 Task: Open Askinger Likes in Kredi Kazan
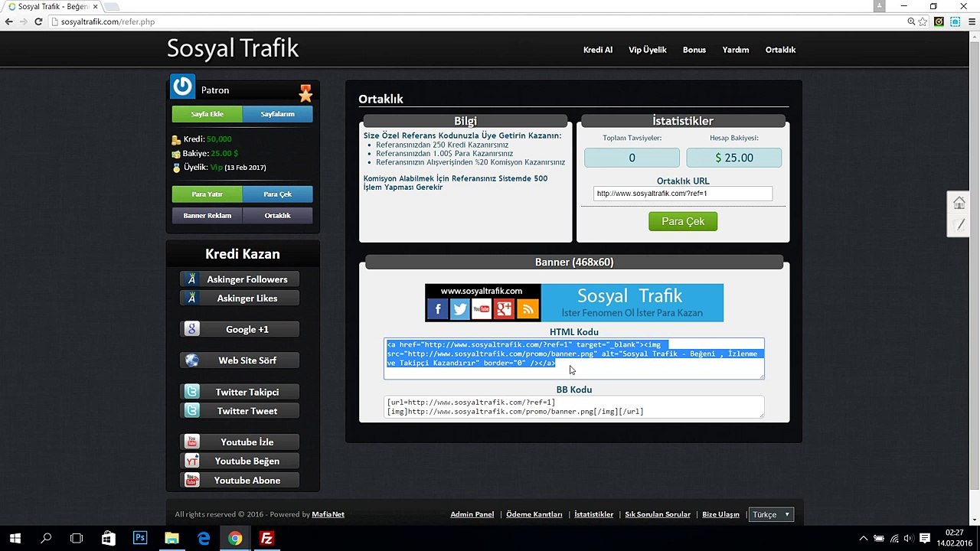click(x=240, y=298)
